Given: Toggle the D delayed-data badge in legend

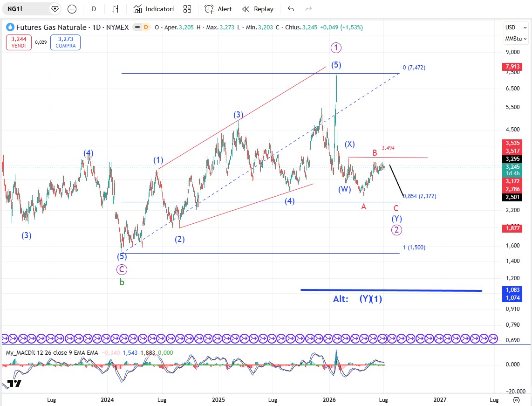Looking at the screenshot, I should click(146, 27).
